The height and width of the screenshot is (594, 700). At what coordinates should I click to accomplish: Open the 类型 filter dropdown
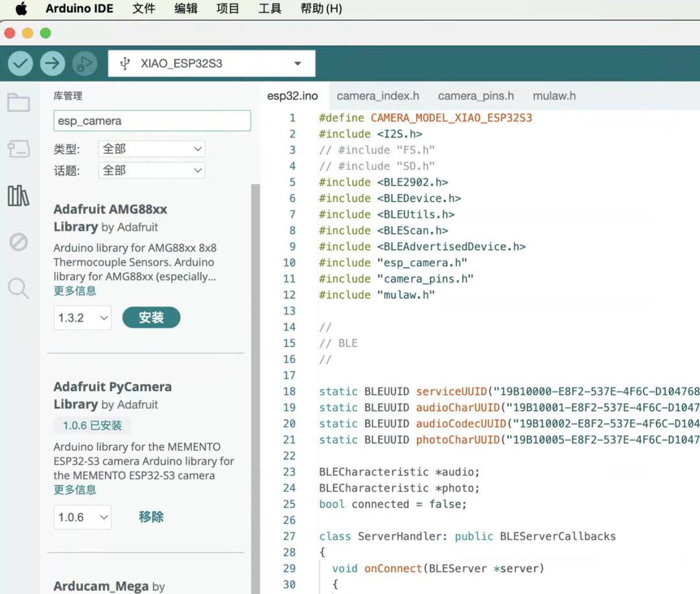[152, 148]
